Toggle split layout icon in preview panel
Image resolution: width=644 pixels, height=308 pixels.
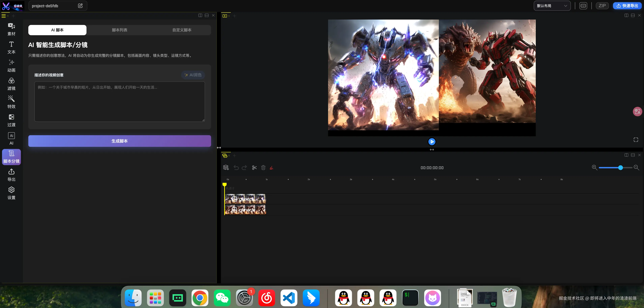coord(626,16)
